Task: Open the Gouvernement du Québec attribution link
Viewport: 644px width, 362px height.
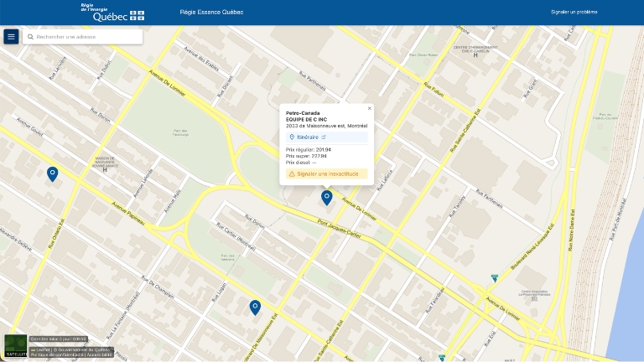Action: point(85,350)
